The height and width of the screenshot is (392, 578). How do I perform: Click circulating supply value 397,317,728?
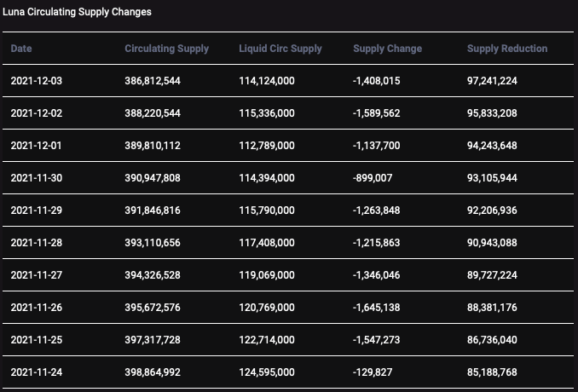pos(153,340)
